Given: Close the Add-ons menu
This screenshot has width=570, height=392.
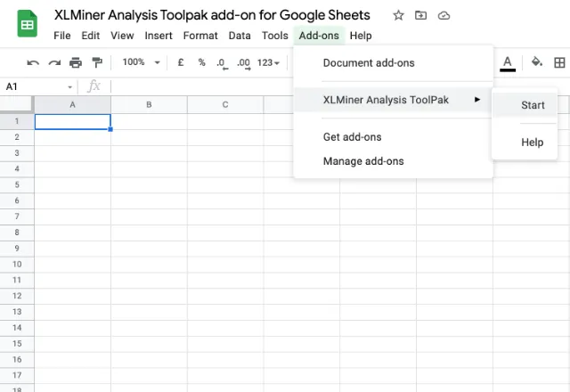Looking at the screenshot, I should pos(319,36).
